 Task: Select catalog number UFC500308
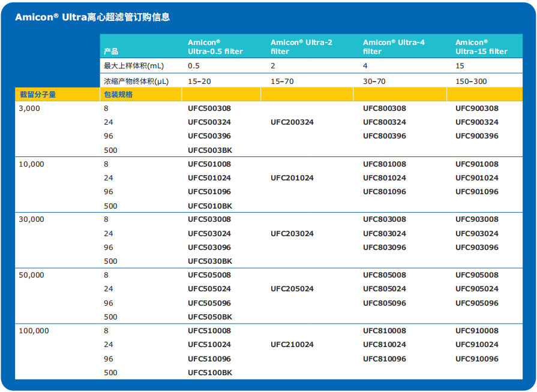(209, 108)
